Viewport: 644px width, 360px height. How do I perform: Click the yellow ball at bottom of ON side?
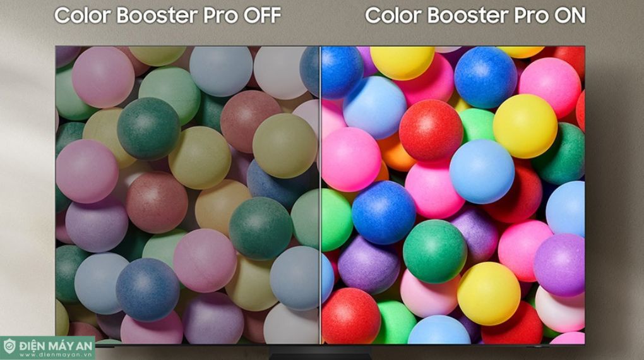coord(489,294)
